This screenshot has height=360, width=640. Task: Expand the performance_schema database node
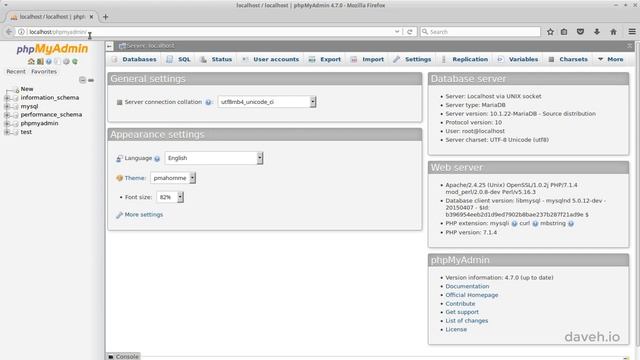click(x=7, y=115)
